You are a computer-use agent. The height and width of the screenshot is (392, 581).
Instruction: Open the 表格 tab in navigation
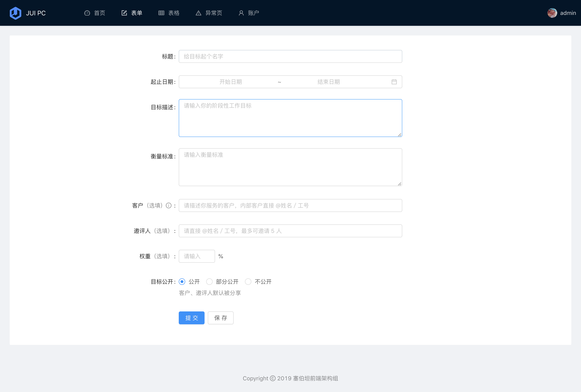click(x=169, y=13)
